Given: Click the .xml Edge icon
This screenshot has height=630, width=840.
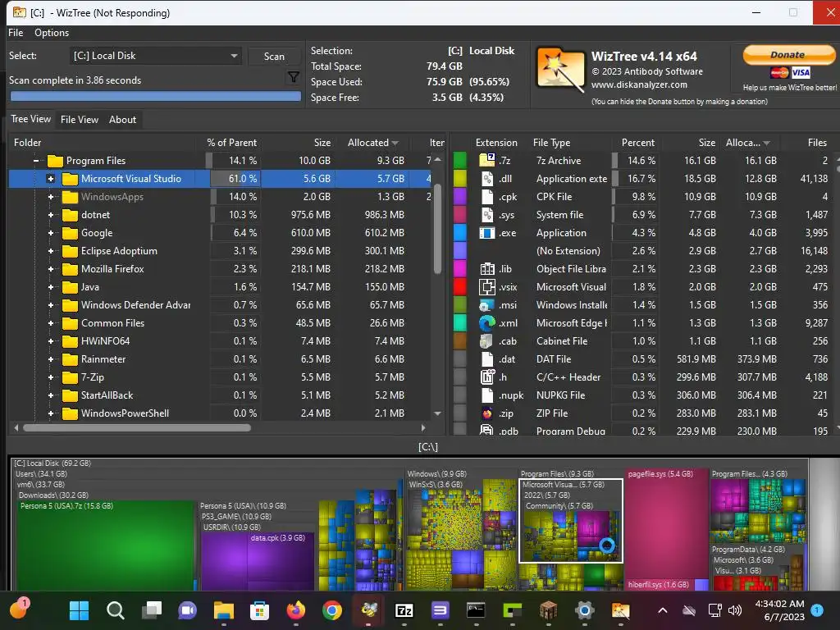Looking at the screenshot, I should 487,323.
